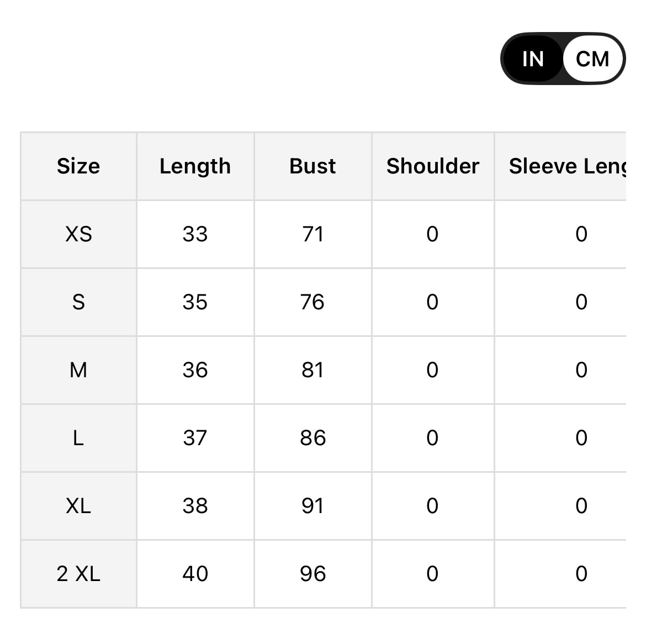
Task: Click the IN/CM unit switcher control
Action: tap(562, 58)
